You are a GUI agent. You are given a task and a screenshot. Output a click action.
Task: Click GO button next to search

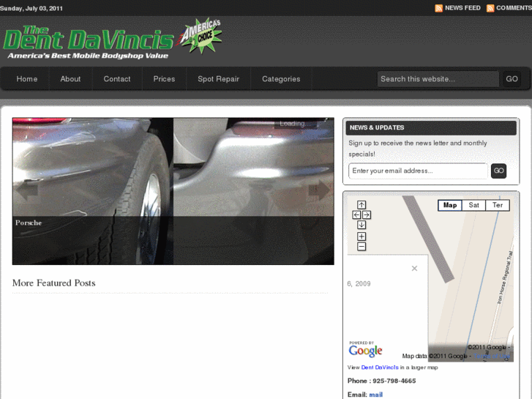tap(512, 79)
